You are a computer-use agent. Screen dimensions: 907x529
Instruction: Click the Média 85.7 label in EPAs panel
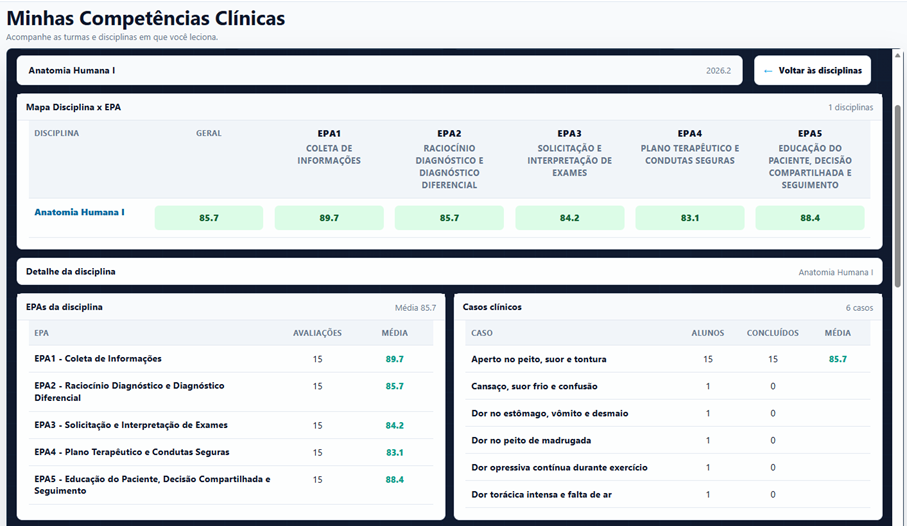(415, 308)
